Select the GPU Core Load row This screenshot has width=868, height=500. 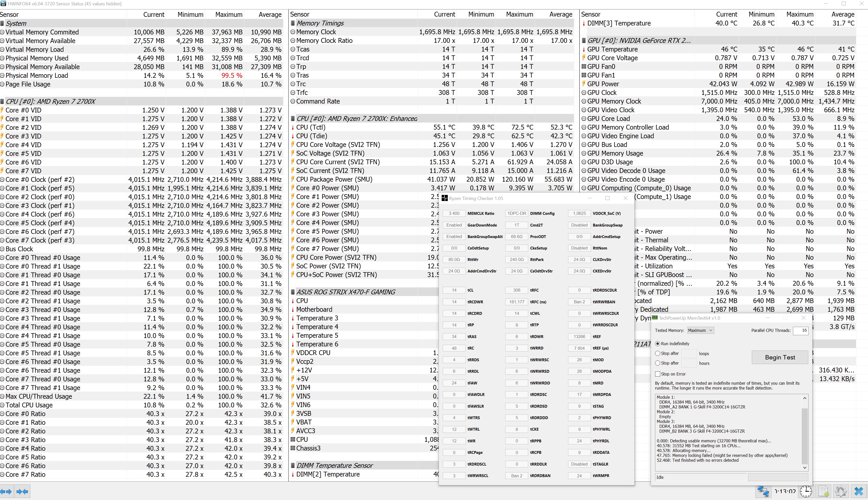pos(718,118)
